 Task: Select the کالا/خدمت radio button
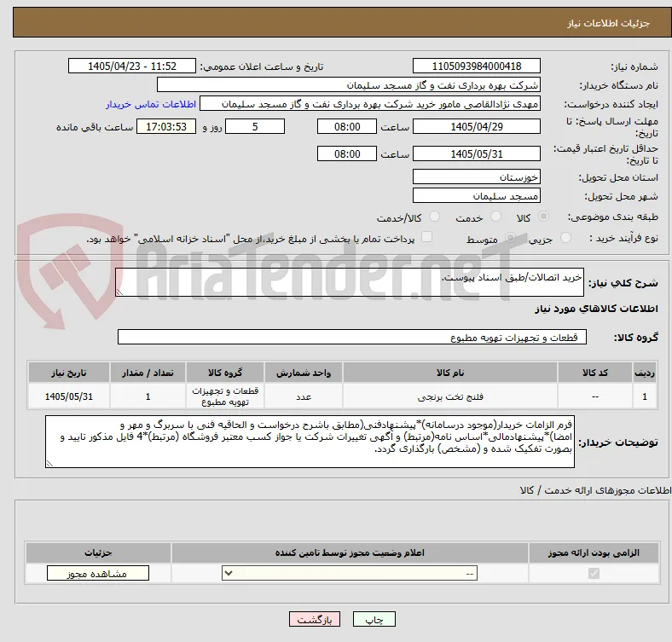[x=435, y=217]
